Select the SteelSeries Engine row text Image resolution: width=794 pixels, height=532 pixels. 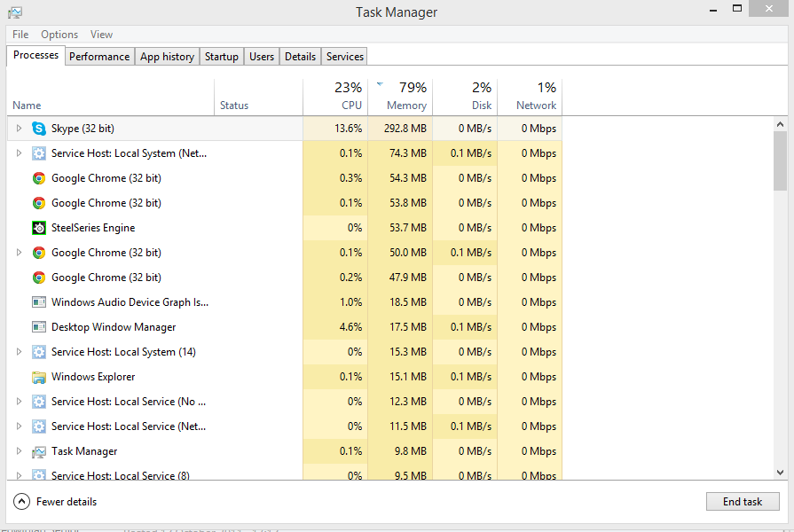click(93, 228)
